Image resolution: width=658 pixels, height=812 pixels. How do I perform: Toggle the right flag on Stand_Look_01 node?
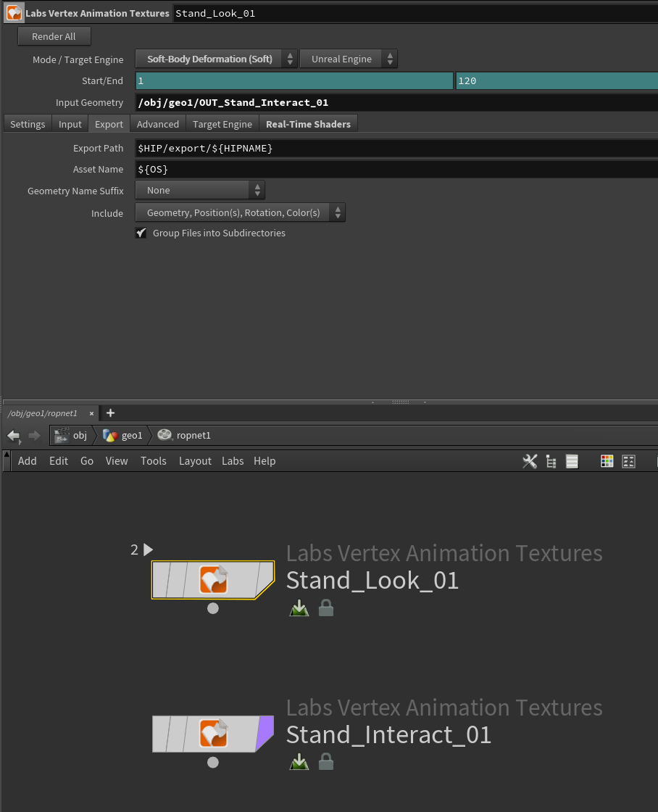coord(265,579)
